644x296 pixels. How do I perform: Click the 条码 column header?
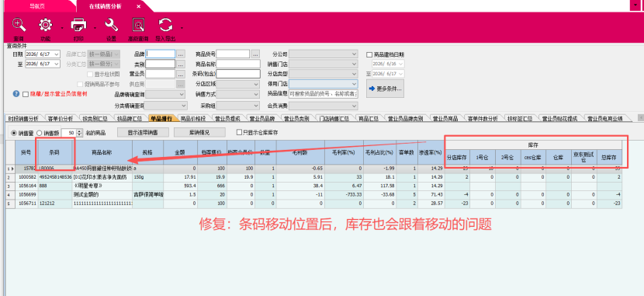pyautogui.click(x=54, y=151)
